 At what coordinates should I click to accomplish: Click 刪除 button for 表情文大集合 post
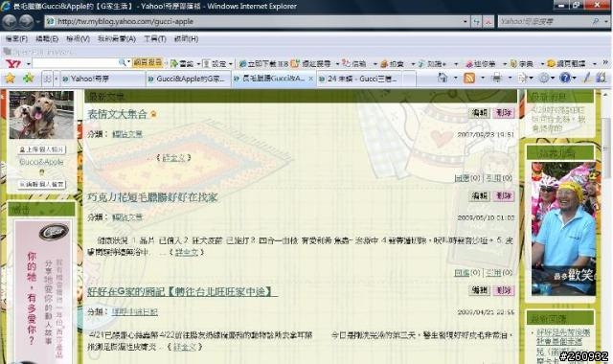503,113
